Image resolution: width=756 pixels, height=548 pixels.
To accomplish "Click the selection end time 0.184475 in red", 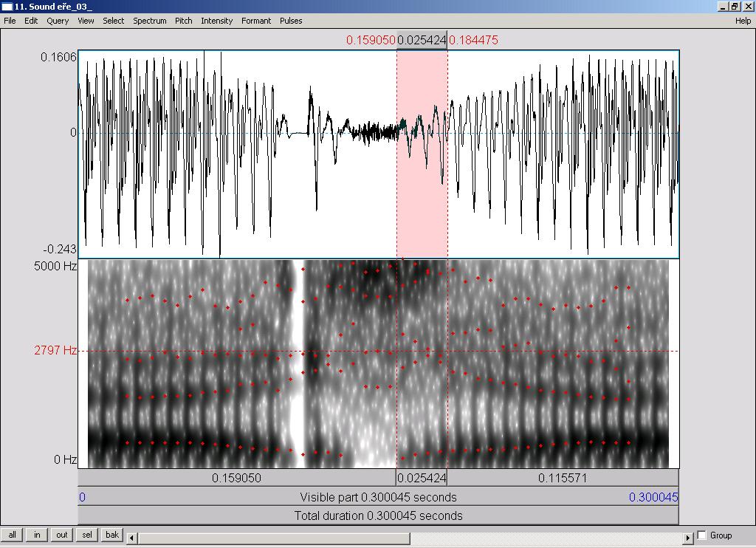I will click(x=473, y=40).
